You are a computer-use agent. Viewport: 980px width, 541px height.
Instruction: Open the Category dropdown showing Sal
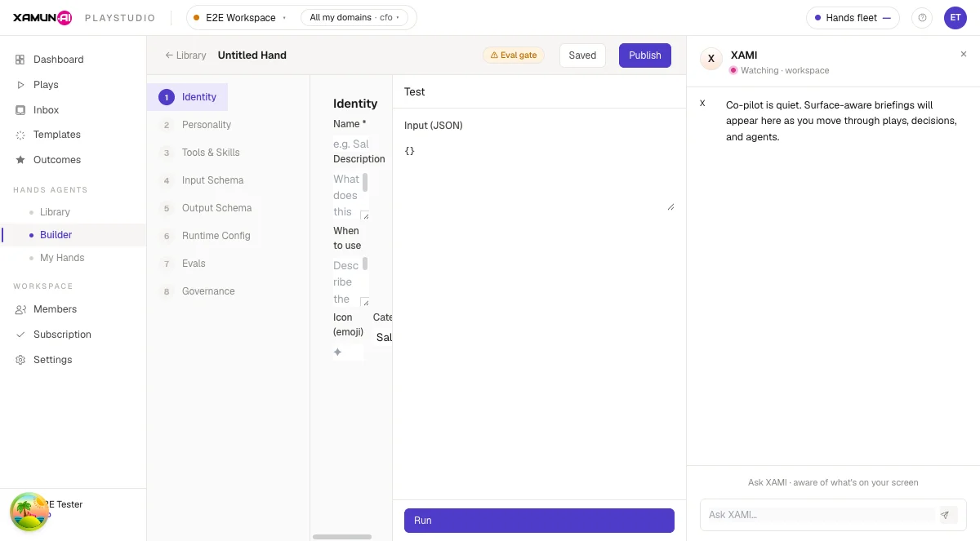[383, 337]
